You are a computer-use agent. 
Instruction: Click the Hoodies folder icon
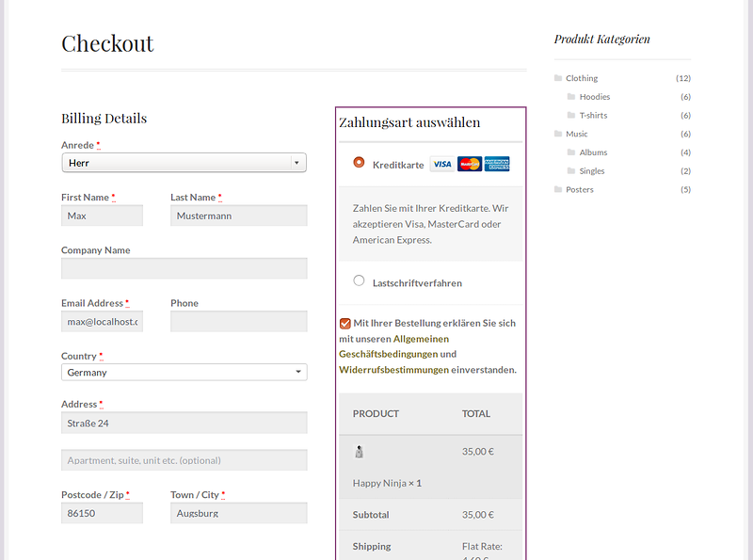click(571, 97)
